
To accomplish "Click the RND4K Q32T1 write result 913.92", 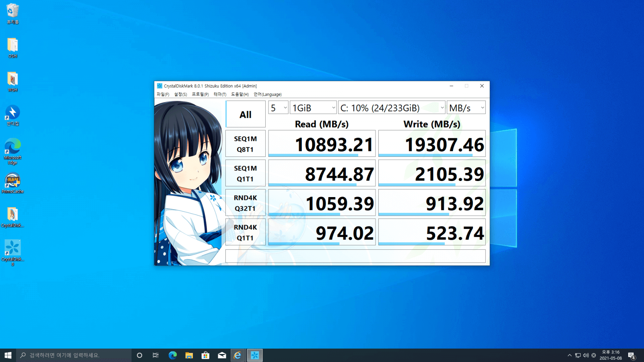I will point(432,203).
